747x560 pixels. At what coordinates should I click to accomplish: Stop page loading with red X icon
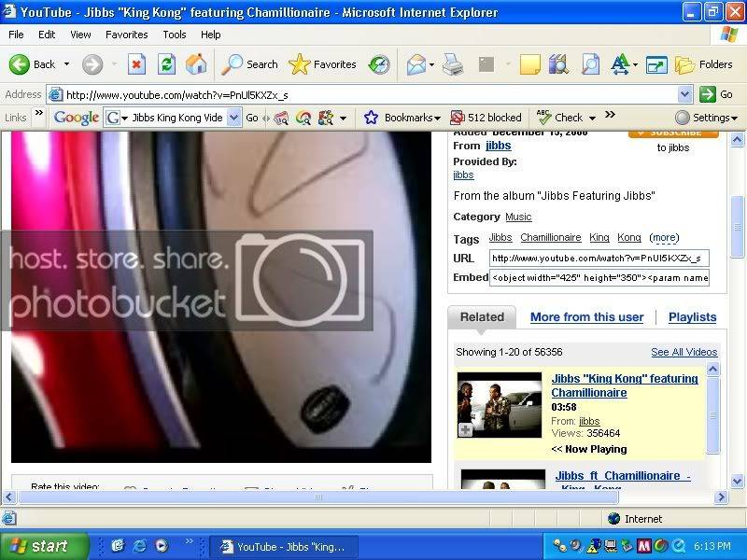(x=136, y=64)
